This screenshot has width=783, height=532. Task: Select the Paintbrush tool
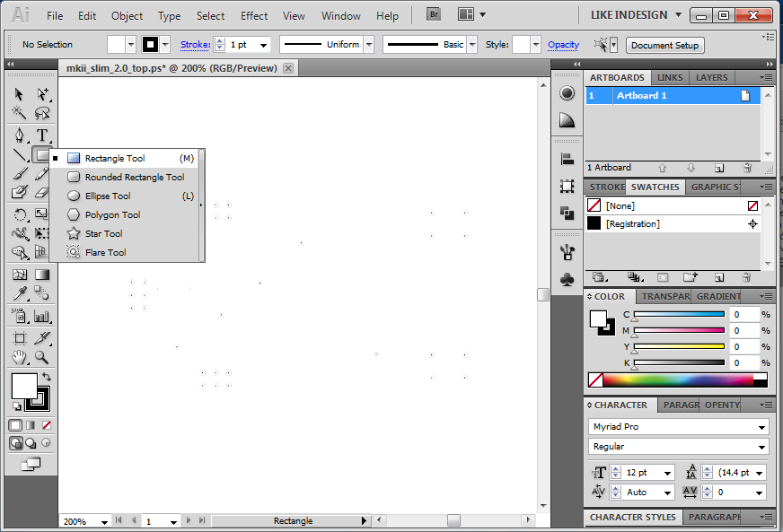pyautogui.click(x=19, y=174)
